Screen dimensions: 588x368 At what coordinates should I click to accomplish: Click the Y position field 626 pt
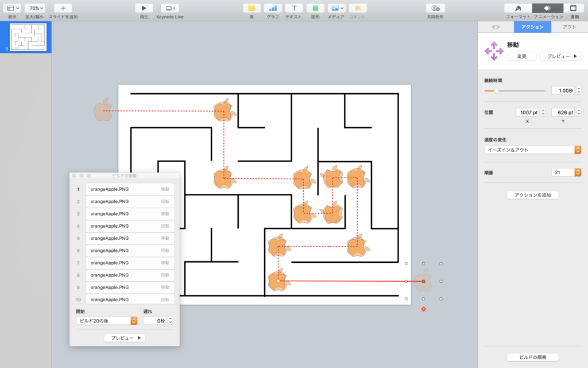click(563, 112)
